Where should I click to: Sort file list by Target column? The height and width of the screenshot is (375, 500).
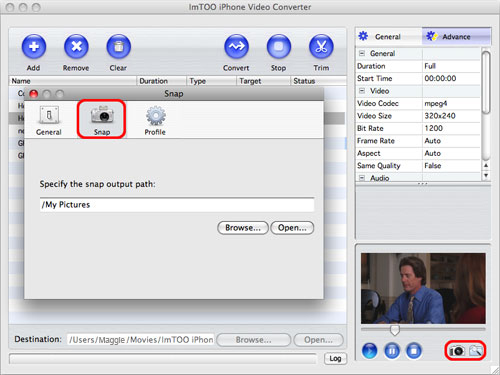tap(263, 81)
